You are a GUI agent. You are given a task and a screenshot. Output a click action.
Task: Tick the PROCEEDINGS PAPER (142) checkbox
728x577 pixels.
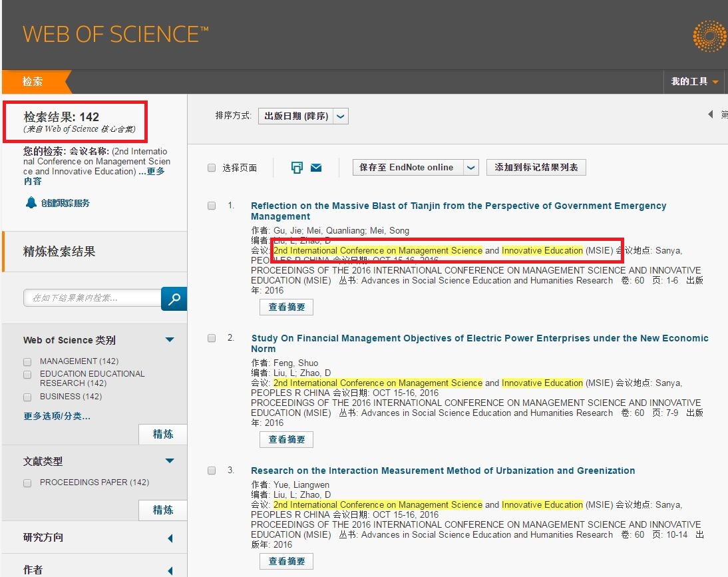point(27,482)
